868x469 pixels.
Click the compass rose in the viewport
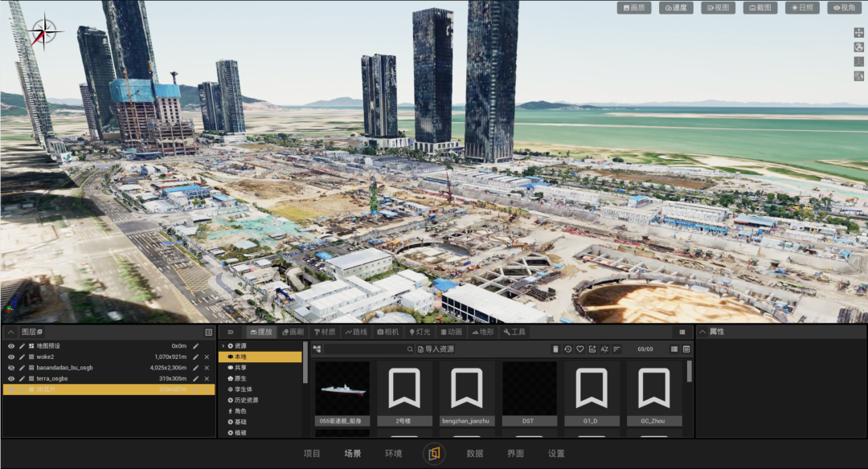(43, 32)
